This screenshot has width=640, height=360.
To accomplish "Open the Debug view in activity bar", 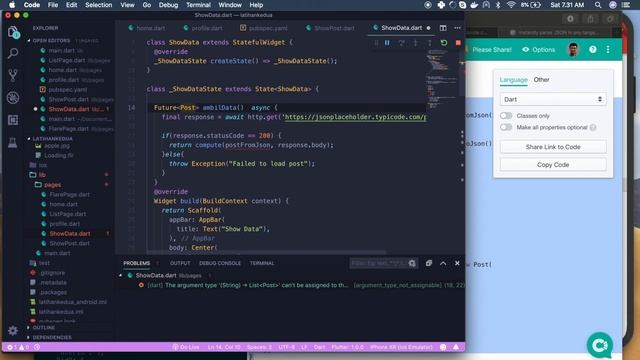I will [x=13, y=98].
